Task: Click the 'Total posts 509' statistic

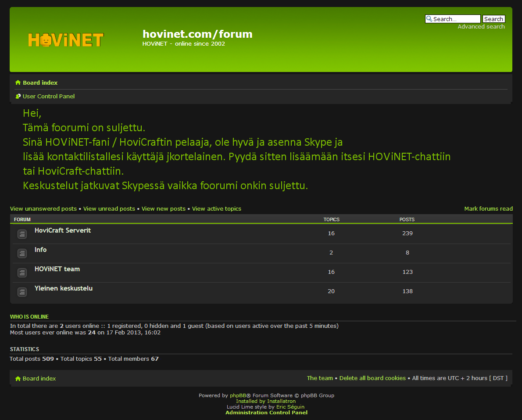Action: click(32, 359)
